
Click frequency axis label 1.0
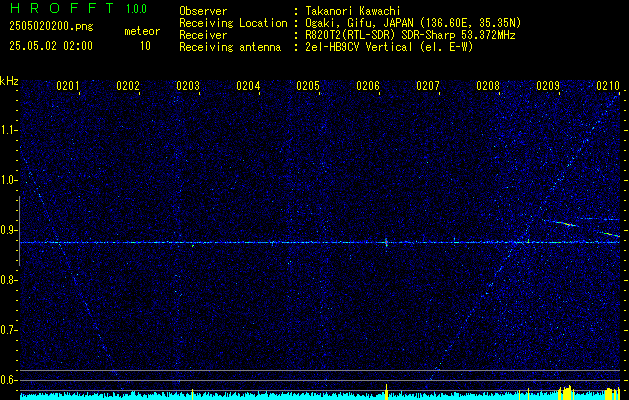[7, 180]
